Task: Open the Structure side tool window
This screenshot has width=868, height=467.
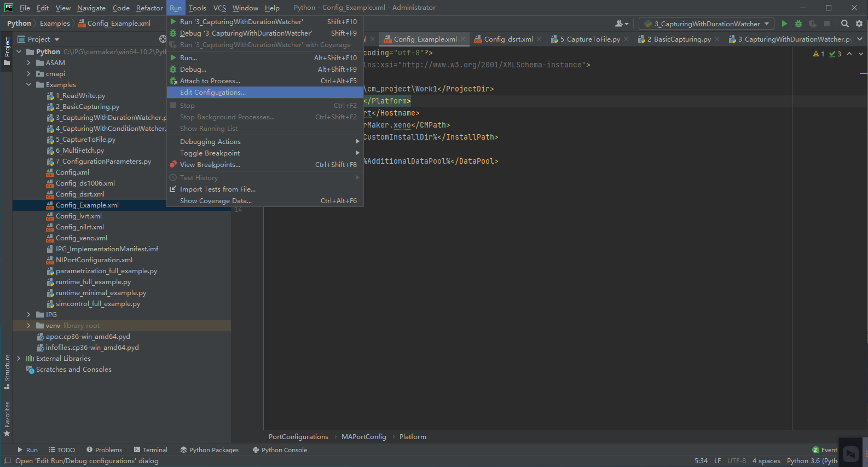Action: coord(7,372)
